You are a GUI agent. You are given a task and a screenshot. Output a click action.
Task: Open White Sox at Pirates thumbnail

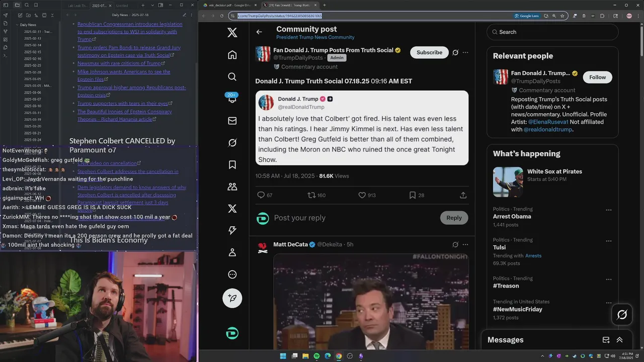coord(508,182)
